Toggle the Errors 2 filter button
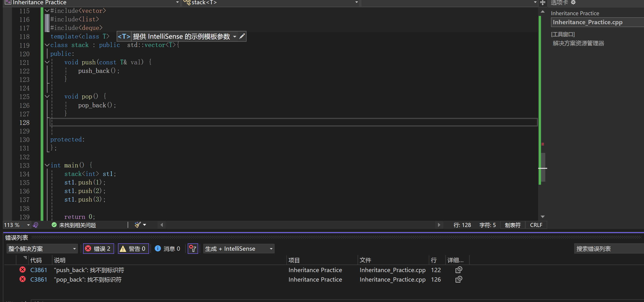 (x=98, y=248)
